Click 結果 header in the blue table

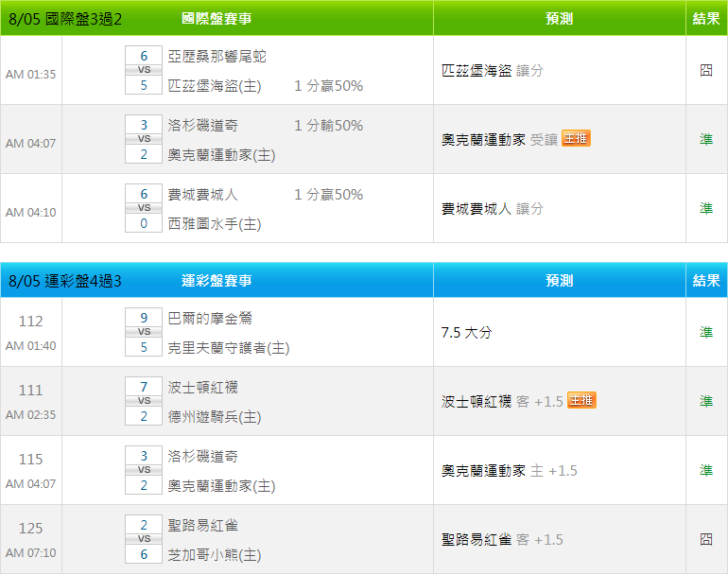pyautogui.click(x=706, y=281)
